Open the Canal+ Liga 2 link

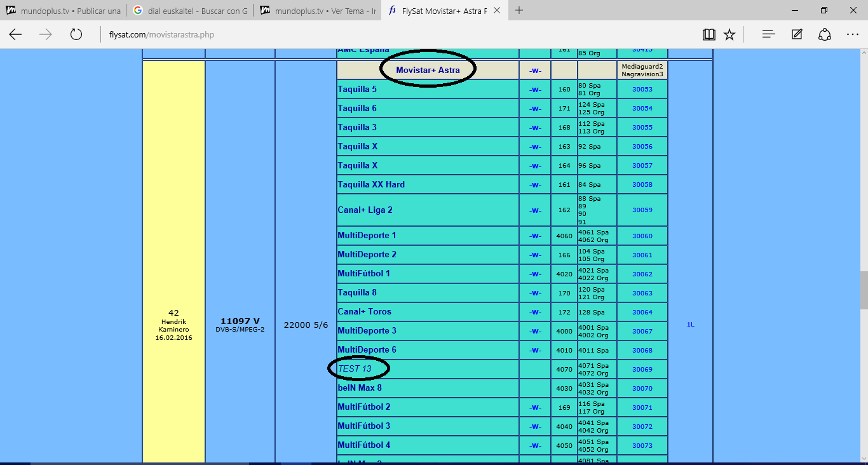coord(365,210)
